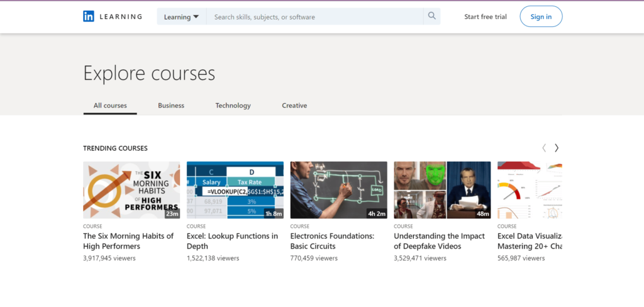Click the search magnifier icon
This screenshot has height=307, width=644.
[431, 16]
